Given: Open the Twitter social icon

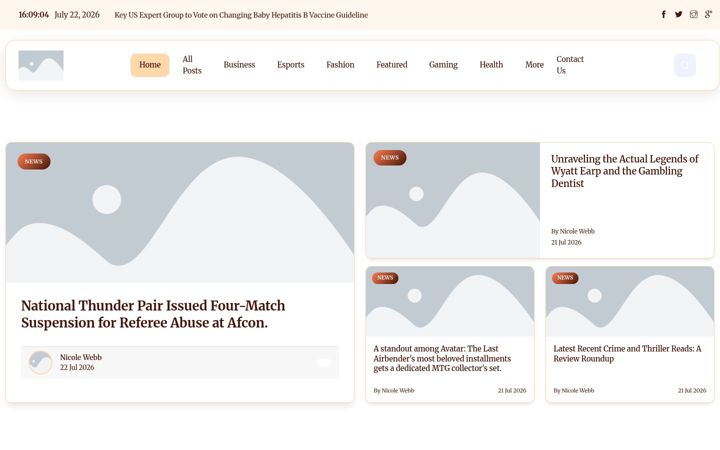Looking at the screenshot, I should pyautogui.click(x=679, y=14).
